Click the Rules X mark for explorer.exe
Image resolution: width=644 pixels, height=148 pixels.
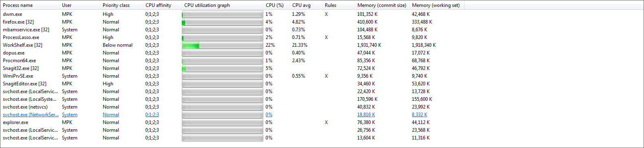click(x=326, y=122)
